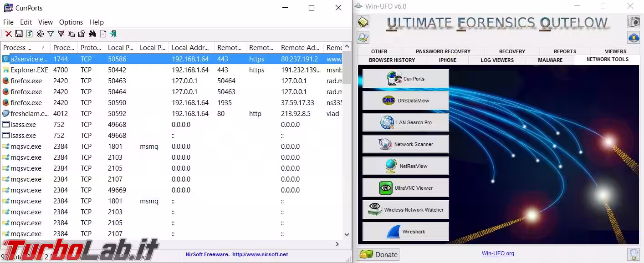Switch to the Password Recovery tab
The height and width of the screenshot is (263, 644).
[443, 51]
